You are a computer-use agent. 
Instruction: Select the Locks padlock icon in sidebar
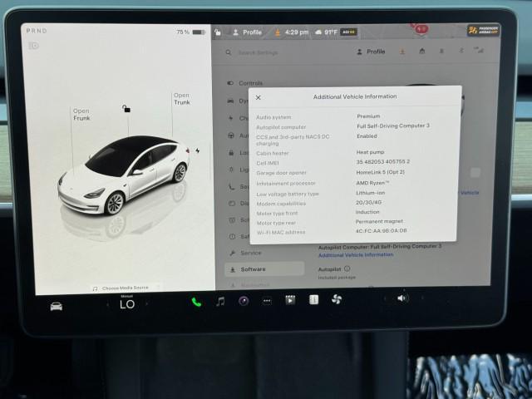[231, 153]
